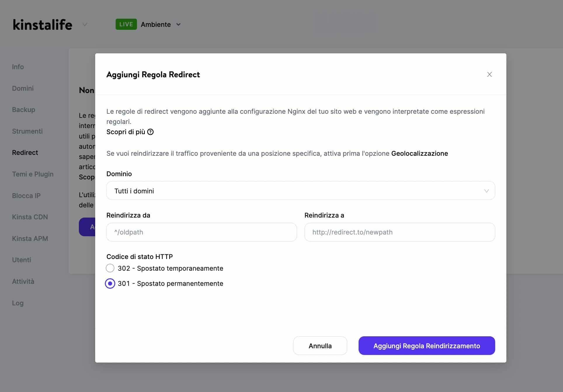Click the help icon next to Scopri di più
The height and width of the screenshot is (392, 563).
pyautogui.click(x=150, y=132)
